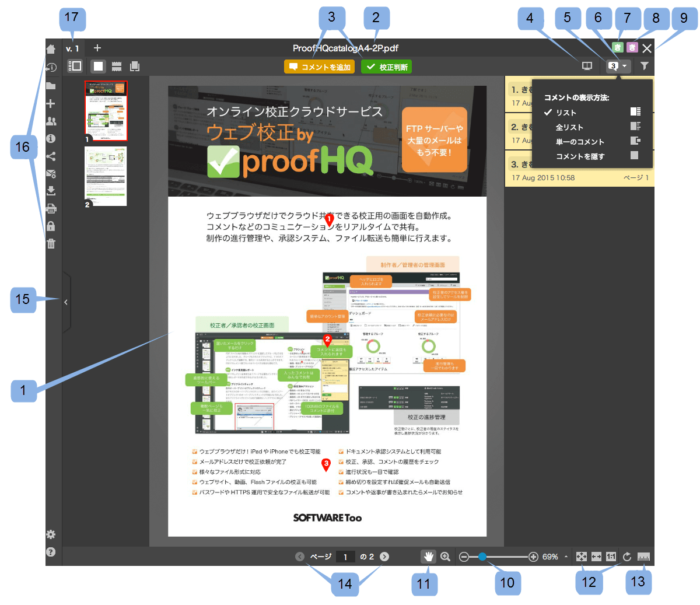Open comment 3 dated 17 Aug 2015 10:58

coord(579,170)
